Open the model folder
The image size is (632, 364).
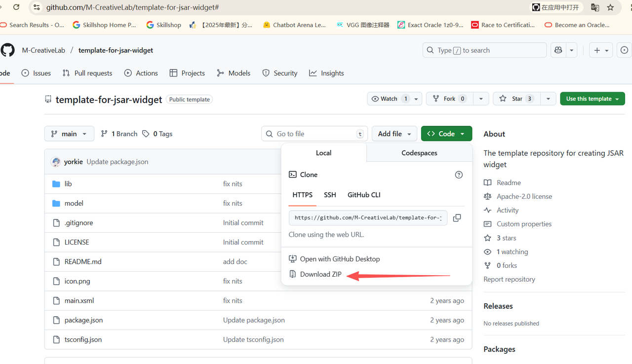tap(74, 203)
